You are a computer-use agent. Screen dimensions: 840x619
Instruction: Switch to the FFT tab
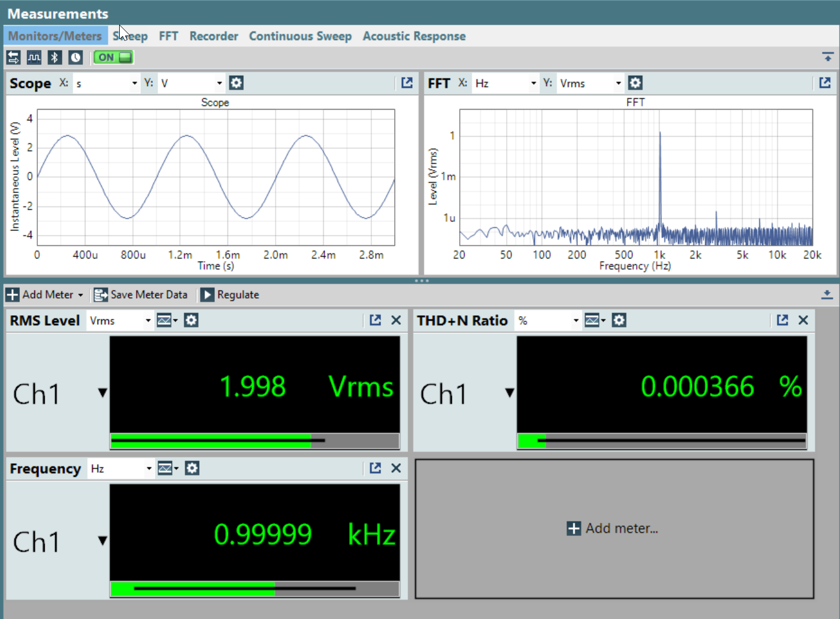[x=168, y=36]
